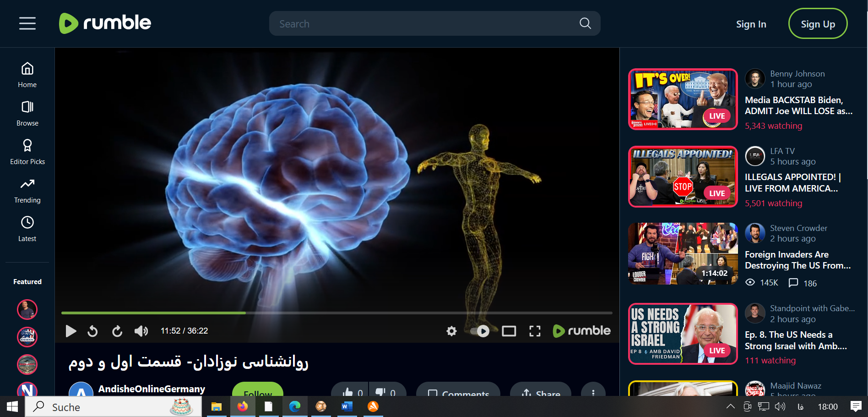Viewport: 868px width, 417px height.
Task: Click the 186 comments count icon
Action: click(793, 283)
